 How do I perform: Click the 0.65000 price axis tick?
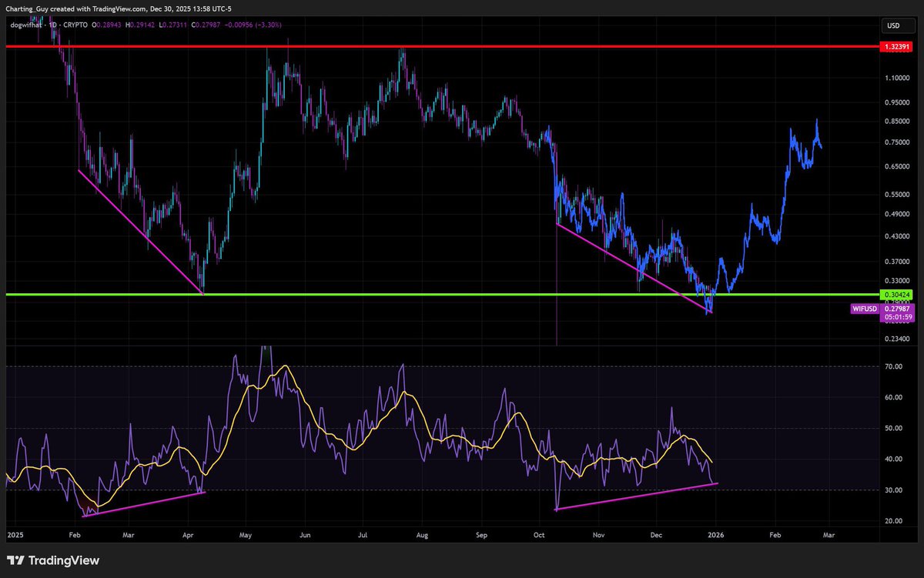pos(897,166)
